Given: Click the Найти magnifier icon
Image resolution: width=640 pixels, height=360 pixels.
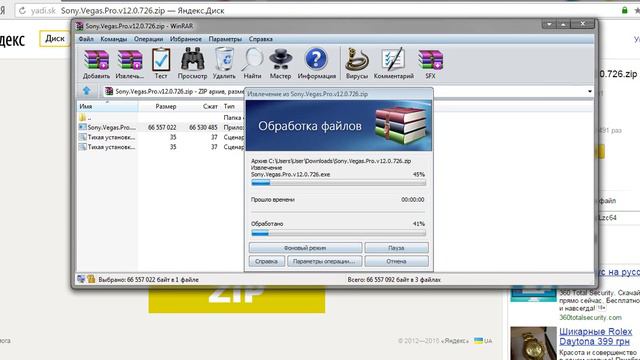Looking at the screenshot, I should (252, 64).
